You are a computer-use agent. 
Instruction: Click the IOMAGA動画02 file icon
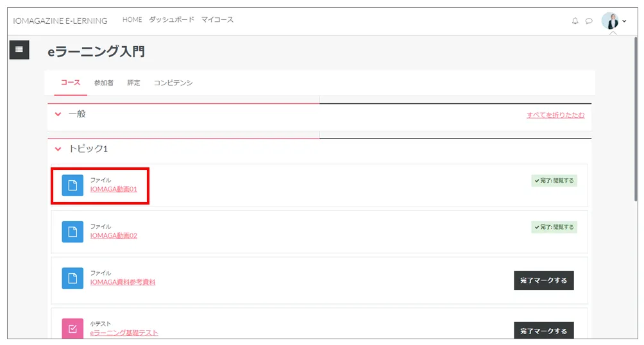(72, 231)
